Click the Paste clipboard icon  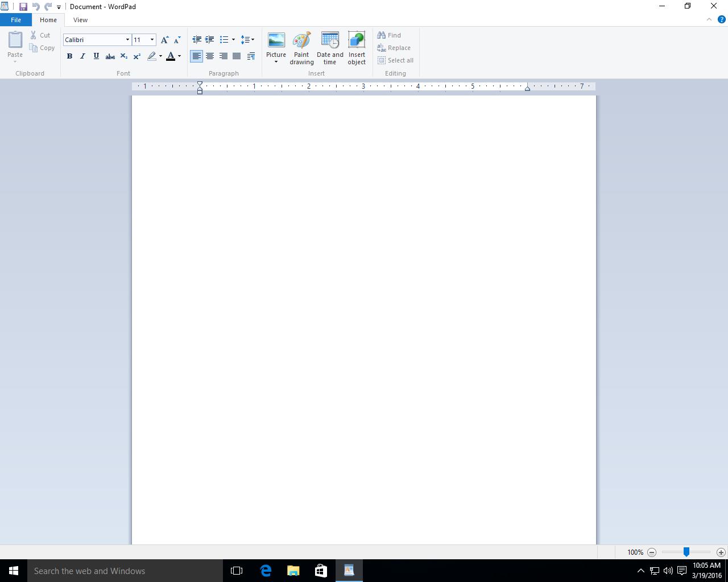coord(15,40)
